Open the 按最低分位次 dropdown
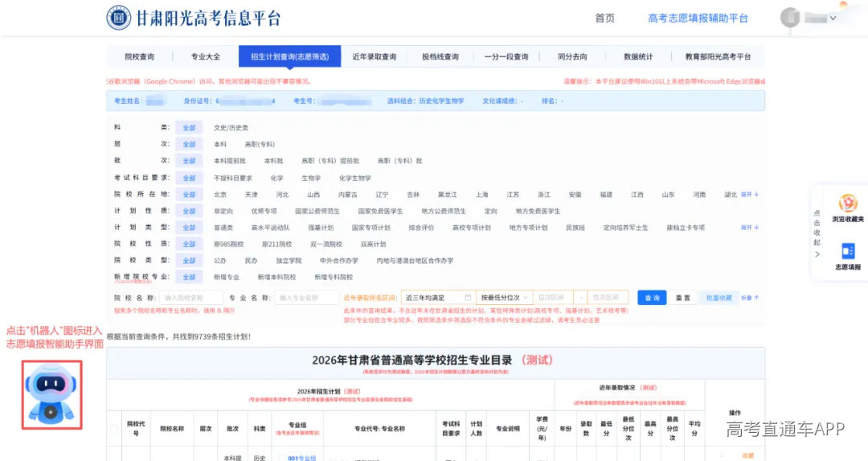Screen dimensions: 868x461 click(504, 298)
